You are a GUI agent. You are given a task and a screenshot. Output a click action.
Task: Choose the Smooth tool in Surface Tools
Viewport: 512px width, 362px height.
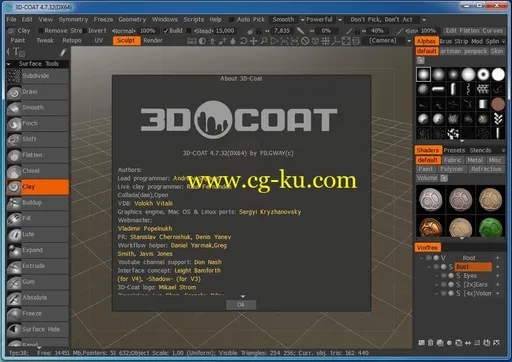point(37,108)
